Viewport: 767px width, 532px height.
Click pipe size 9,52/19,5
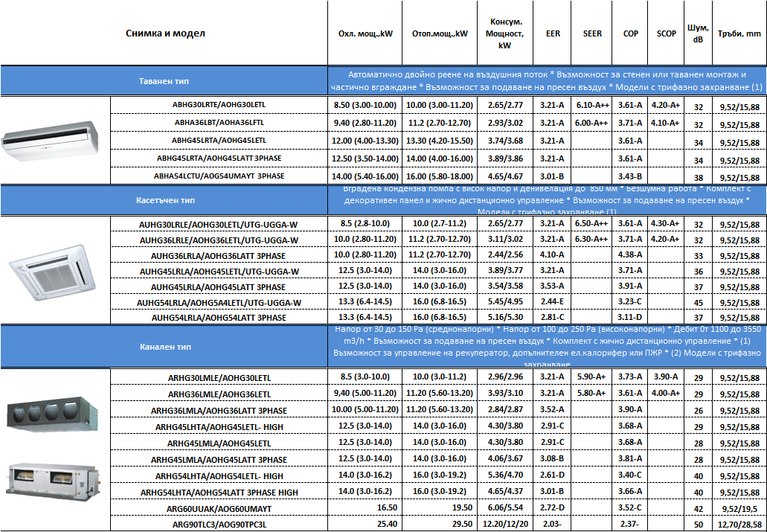(739, 508)
